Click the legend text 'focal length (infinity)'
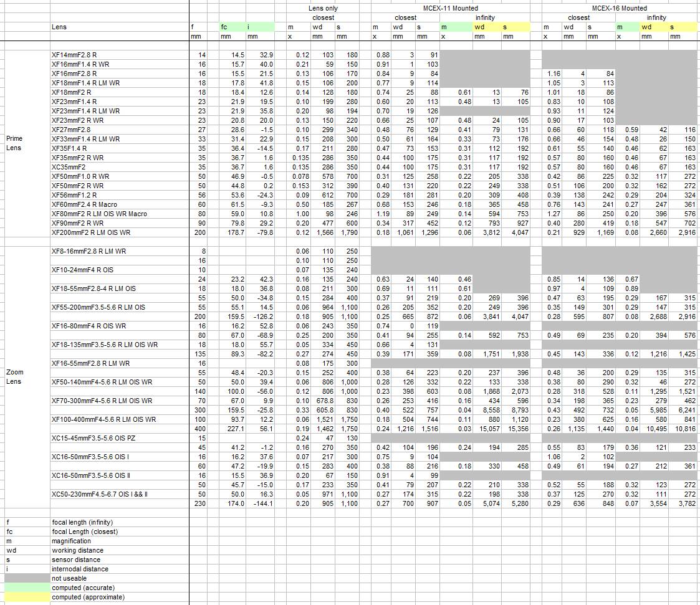This screenshot has height=605, width=700. point(82,523)
